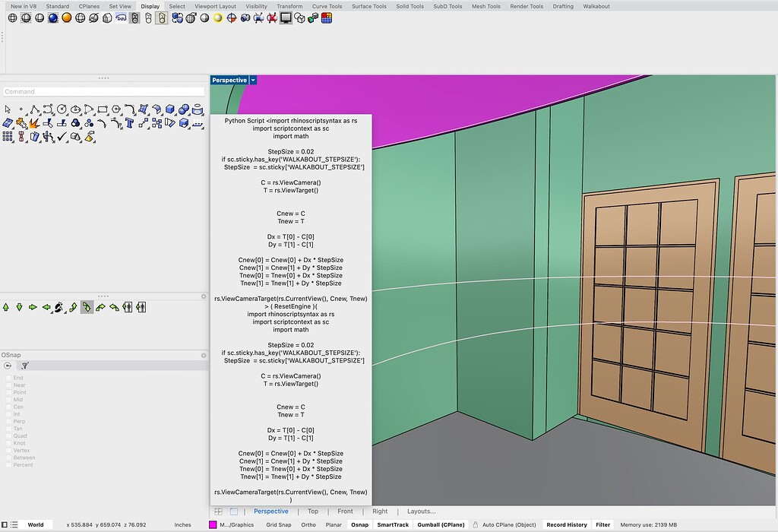Select the Box solid tool icon
Screen dimensions: 778x532
tap(171, 110)
